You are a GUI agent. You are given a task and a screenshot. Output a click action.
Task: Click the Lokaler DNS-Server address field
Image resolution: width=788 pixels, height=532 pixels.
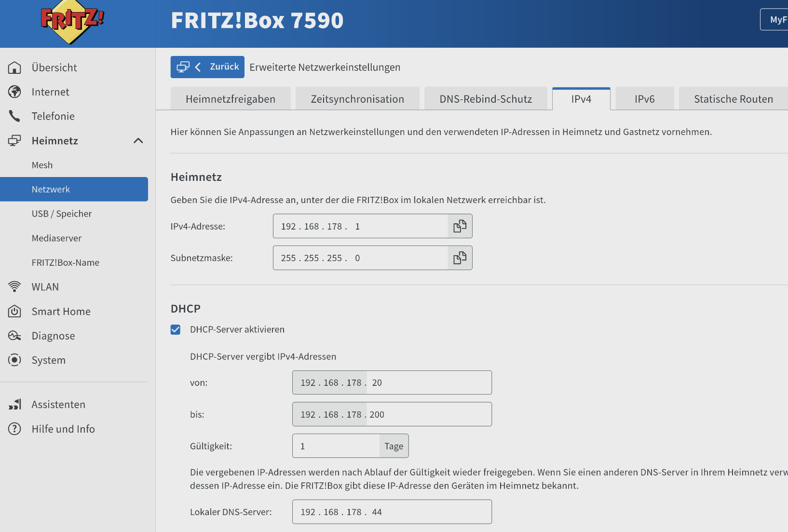point(392,512)
